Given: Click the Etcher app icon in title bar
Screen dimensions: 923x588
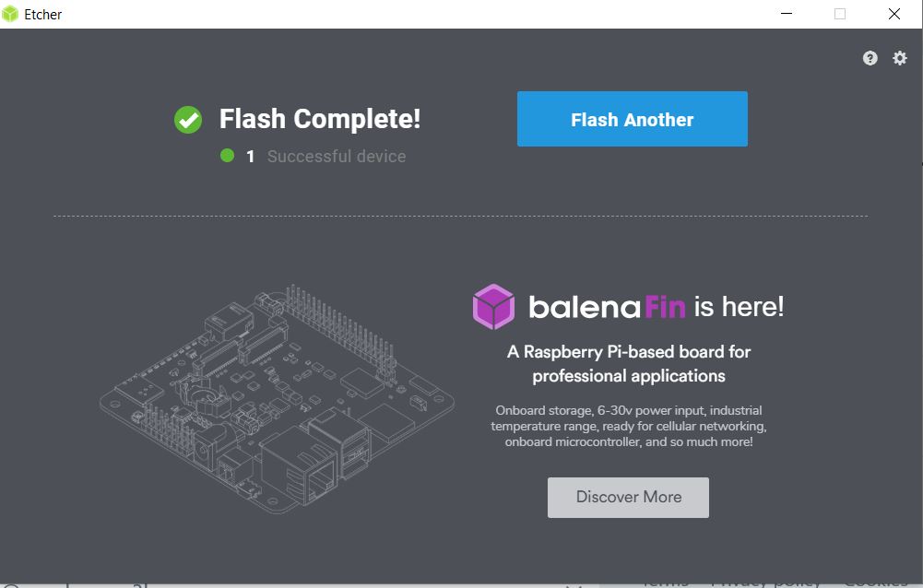Looking at the screenshot, I should pos(10,14).
